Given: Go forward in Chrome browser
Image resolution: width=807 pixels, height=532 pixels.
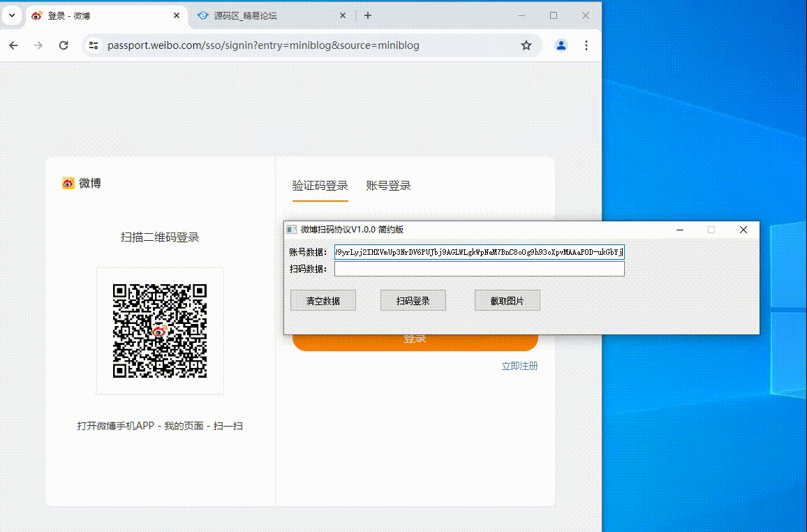Looking at the screenshot, I should (x=38, y=45).
